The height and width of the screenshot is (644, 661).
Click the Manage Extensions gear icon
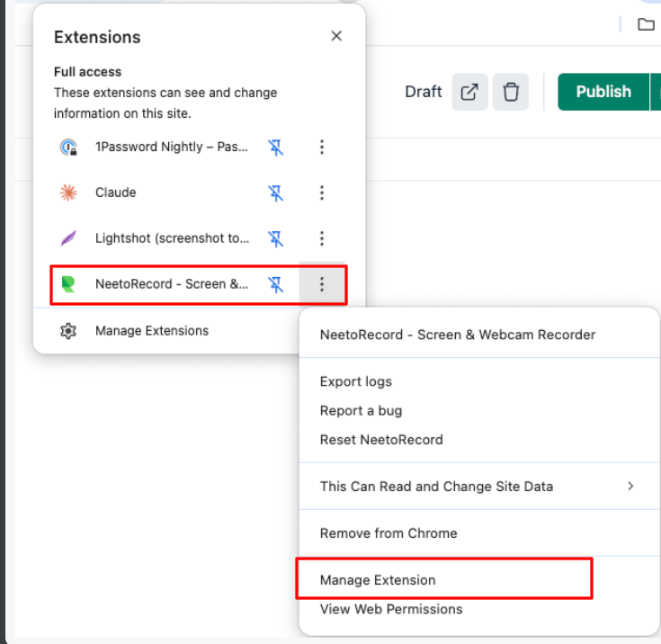point(68,331)
